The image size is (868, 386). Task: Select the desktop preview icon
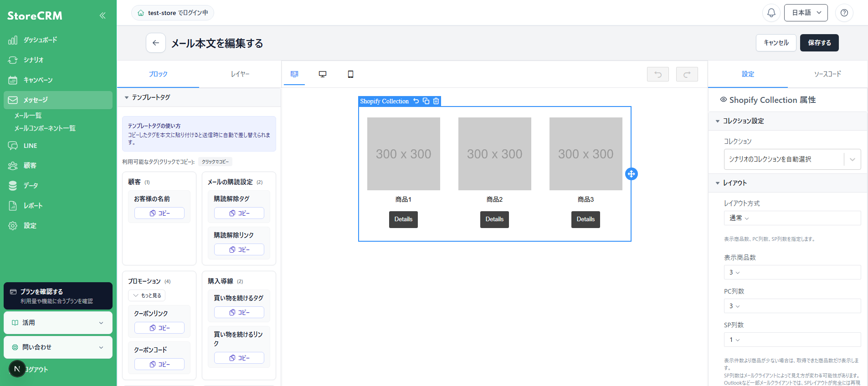click(323, 74)
